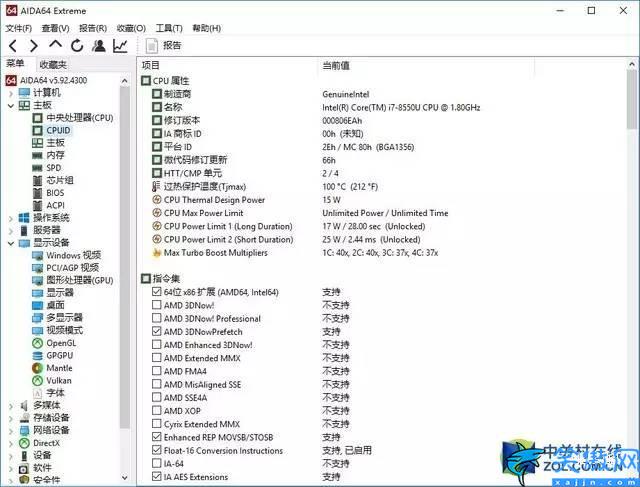
Task: Select the 显示器 monitor icon
Action: click(37, 293)
